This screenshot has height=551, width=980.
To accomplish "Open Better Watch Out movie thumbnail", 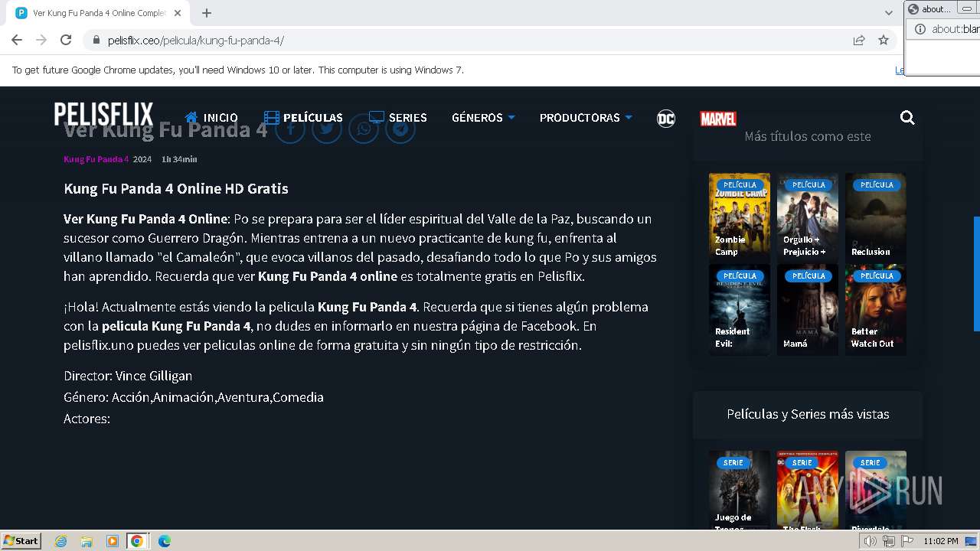I will [x=876, y=308].
